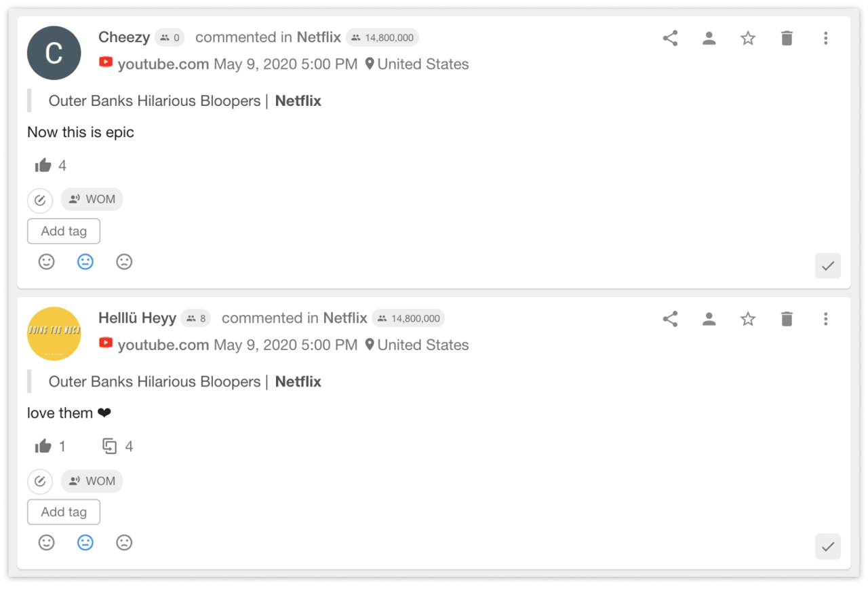The width and height of the screenshot is (868, 589).
Task: Open more options menu for Cheezy's comment
Action: [825, 39]
